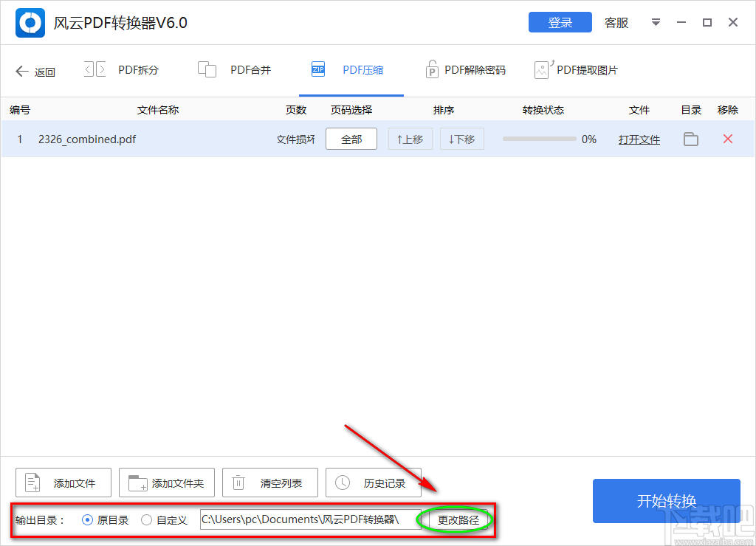Click the ↑上移 move-up control
Image resolution: width=756 pixels, height=546 pixels.
[x=410, y=139]
